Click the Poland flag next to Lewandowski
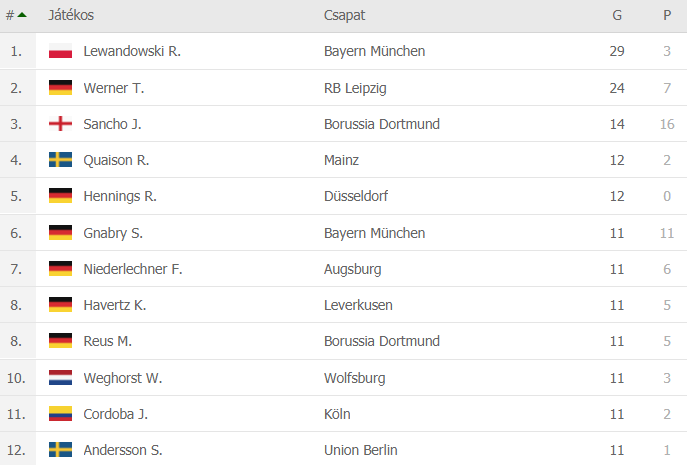 [x=60, y=51]
